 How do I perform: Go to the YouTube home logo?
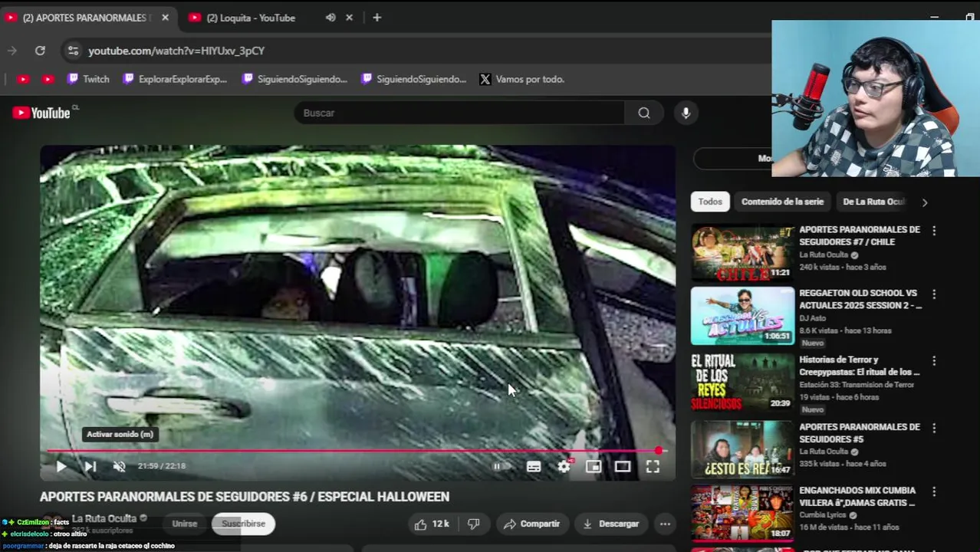[42, 113]
